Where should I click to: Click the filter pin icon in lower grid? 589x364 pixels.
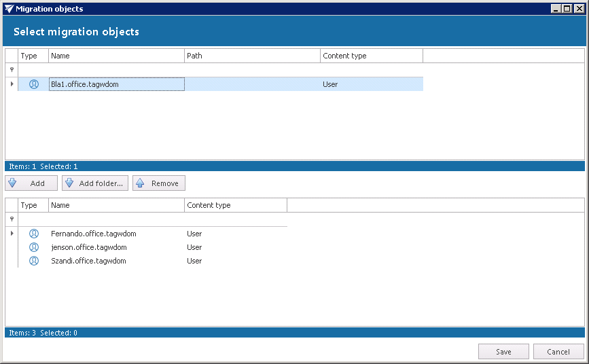click(12, 219)
